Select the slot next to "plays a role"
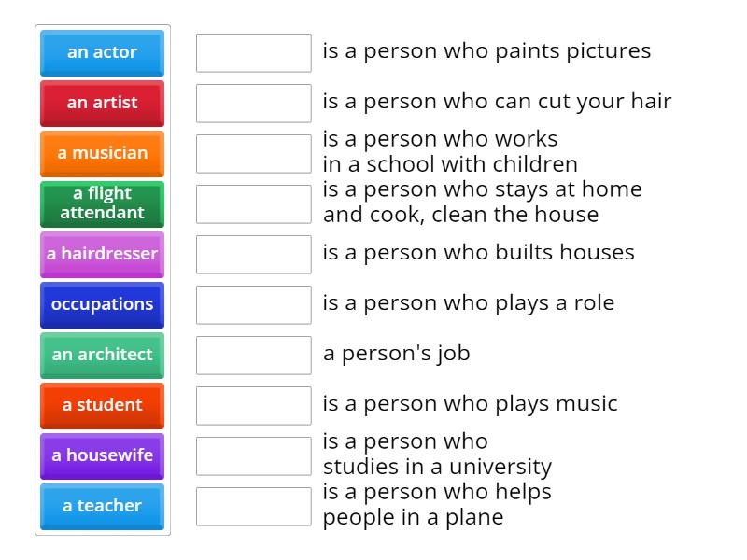The image size is (747, 560). 253,305
